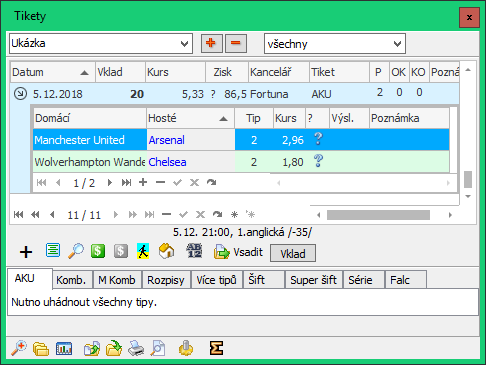Click the Vsadit button
Image resolution: width=486 pixels, height=365 pixels.
click(239, 252)
